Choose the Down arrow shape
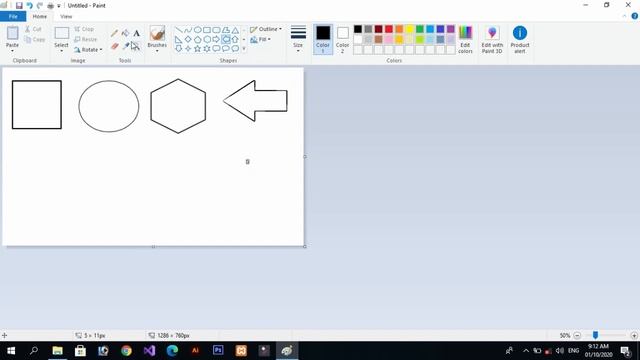Image resolution: width=640 pixels, height=360 pixels. coord(179,49)
